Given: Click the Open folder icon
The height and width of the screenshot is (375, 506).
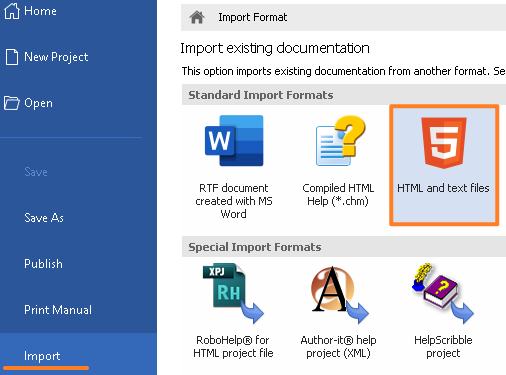Looking at the screenshot, I should click(12, 103).
